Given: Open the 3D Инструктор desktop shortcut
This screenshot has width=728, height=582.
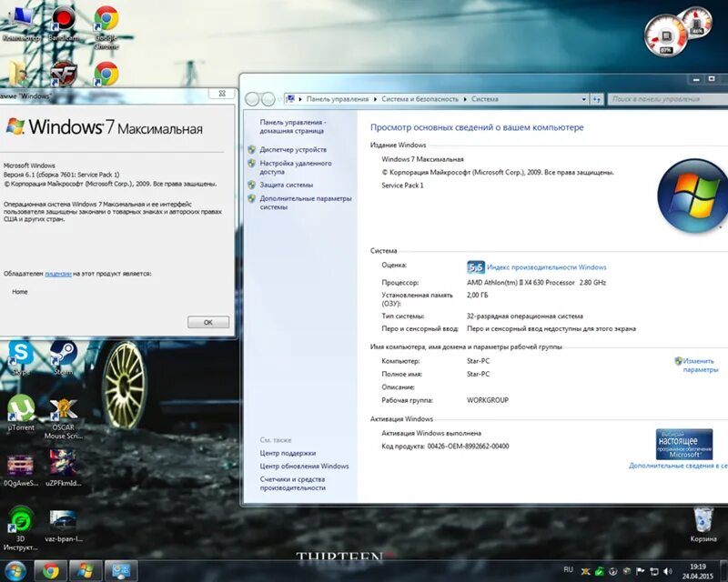Looking at the screenshot, I should pyautogui.click(x=20, y=528).
